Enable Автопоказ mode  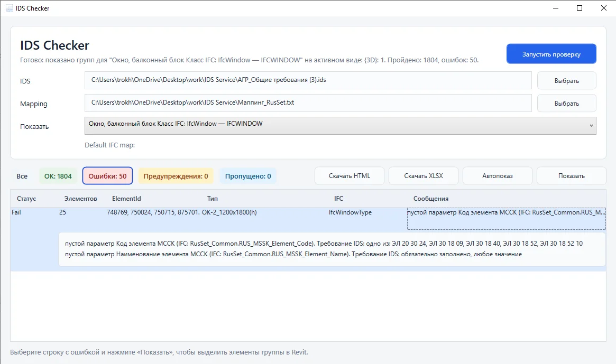click(498, 176)
